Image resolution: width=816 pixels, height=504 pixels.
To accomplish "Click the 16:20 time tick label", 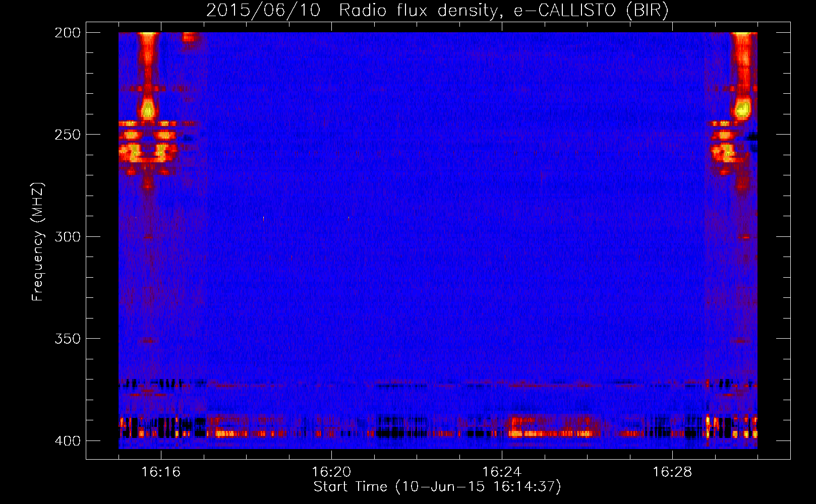I will 331,472.
